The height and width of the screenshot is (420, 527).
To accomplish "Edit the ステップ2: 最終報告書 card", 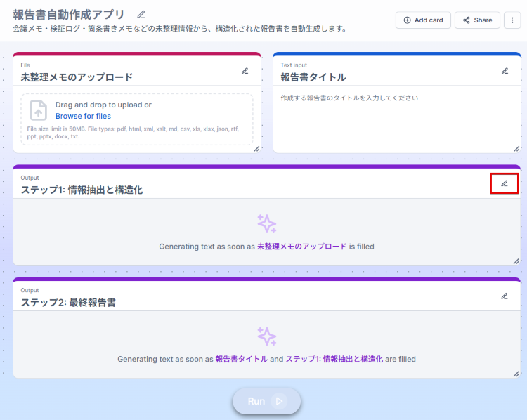I will [504, 296].
